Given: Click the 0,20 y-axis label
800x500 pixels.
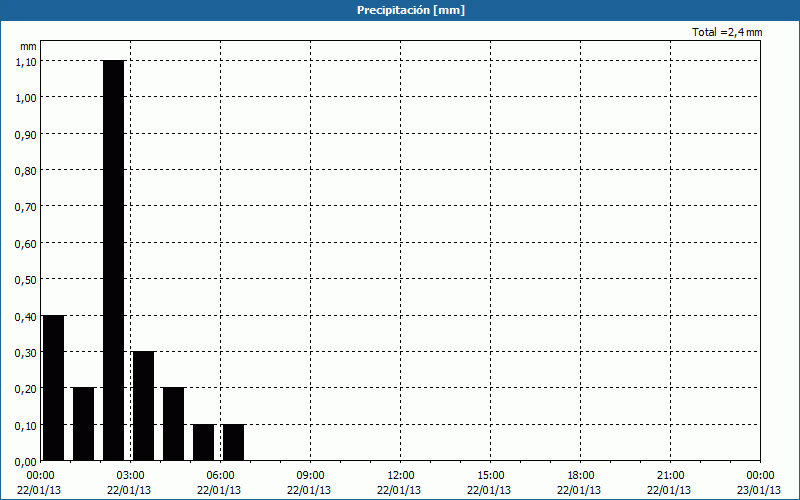Looking at the screenshot, I should [x=26, y=389].
